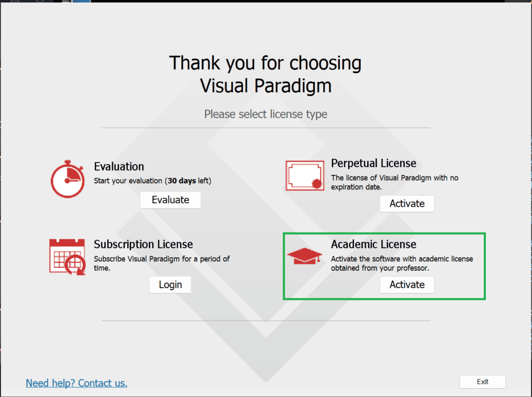
Task: Activate the Perpetual License
Action: [407, 204]
